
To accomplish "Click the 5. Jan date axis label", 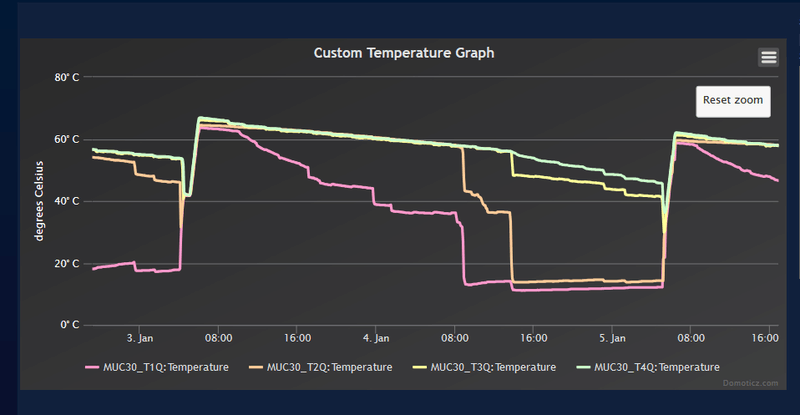I will pyautogui.click(x=613, y=339).
